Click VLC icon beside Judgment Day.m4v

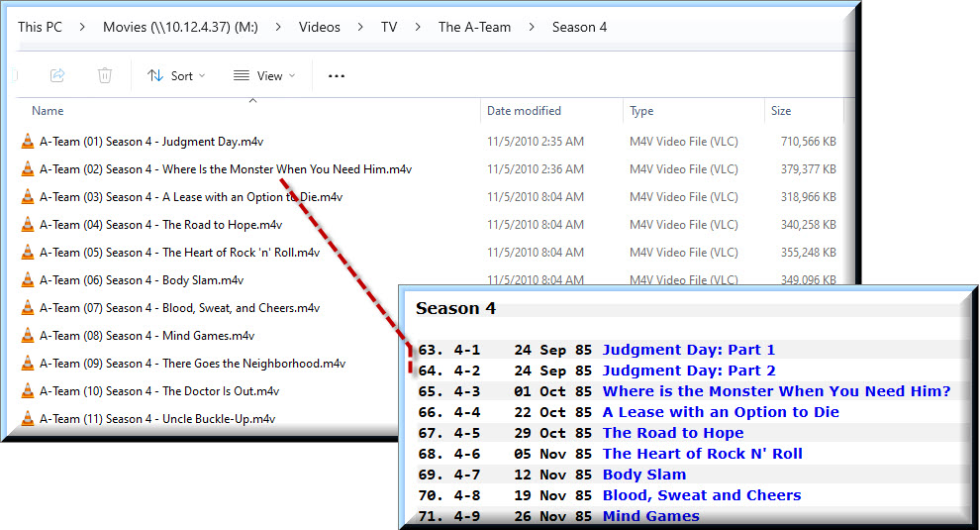(x=28, y=142)
